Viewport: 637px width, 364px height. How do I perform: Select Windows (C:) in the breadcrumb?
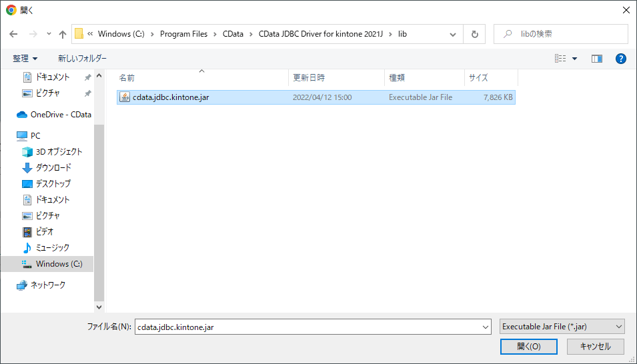121,34
